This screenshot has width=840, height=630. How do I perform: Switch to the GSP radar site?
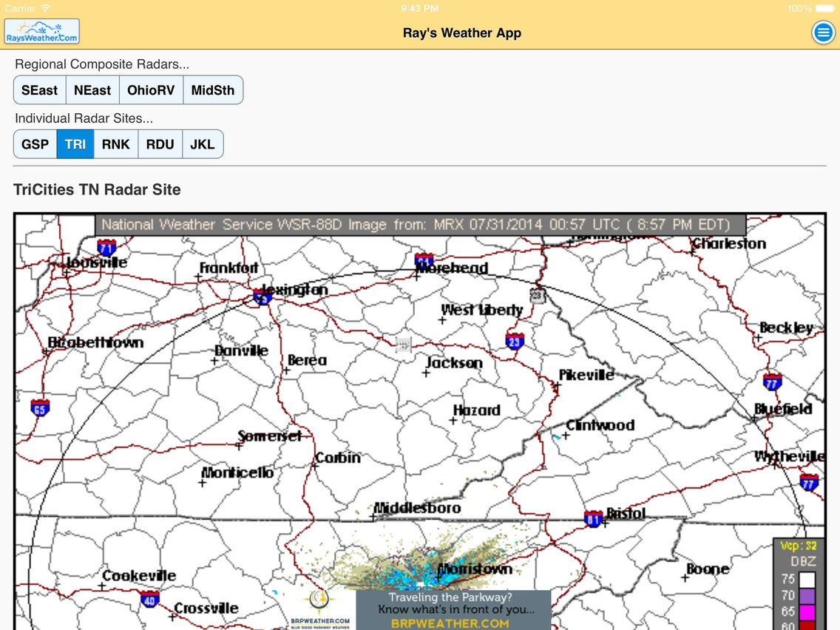35,144
